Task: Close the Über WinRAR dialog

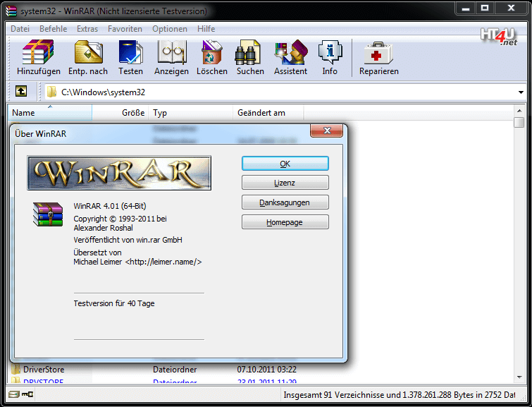Action: (327, 130)
